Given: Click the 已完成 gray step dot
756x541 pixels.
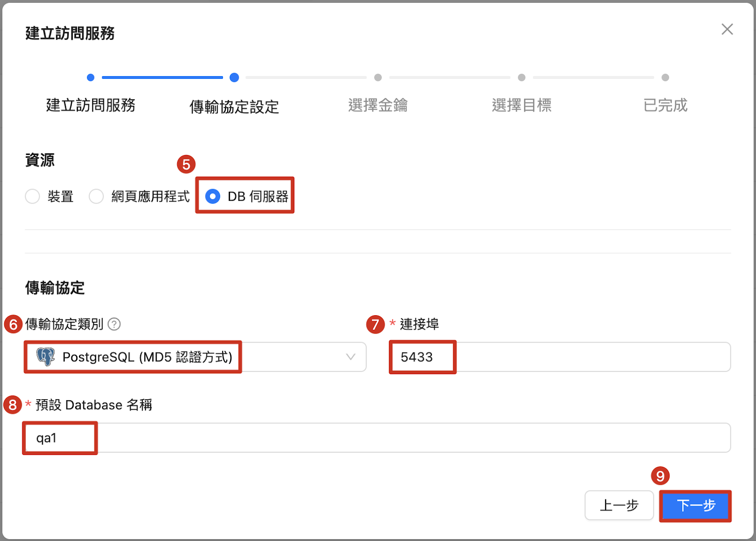Looking at the screenshot, I should click(665, 77).
